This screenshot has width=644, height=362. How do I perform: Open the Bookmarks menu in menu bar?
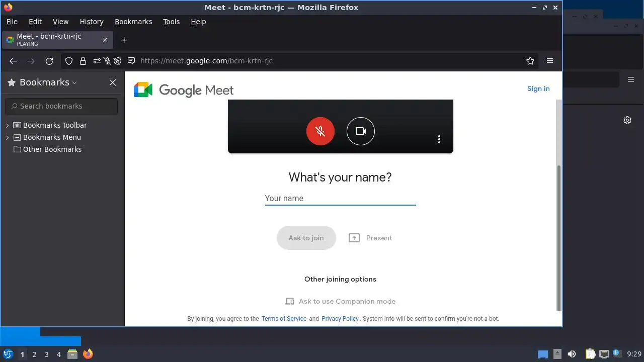click(133, 22)
